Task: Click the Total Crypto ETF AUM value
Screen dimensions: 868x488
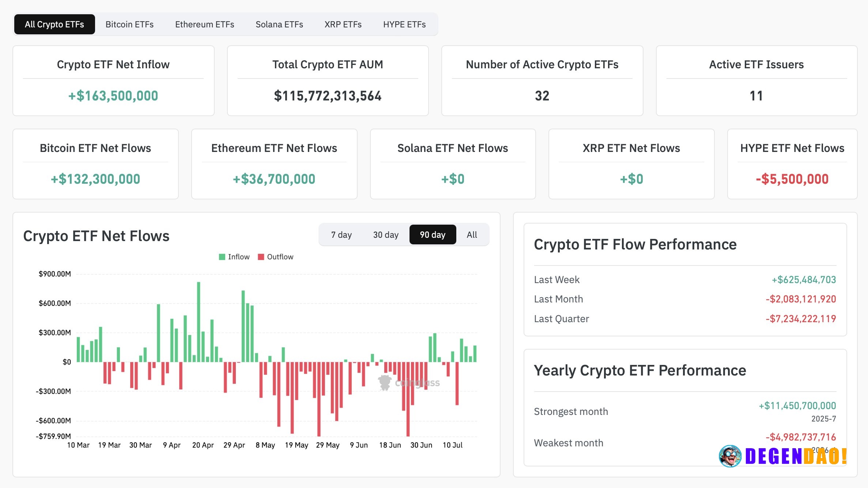Action: coord(328,96)
